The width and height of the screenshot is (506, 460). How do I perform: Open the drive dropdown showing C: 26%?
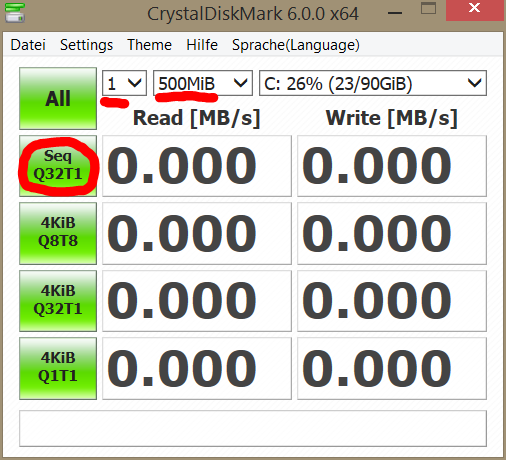pos(373,83)
